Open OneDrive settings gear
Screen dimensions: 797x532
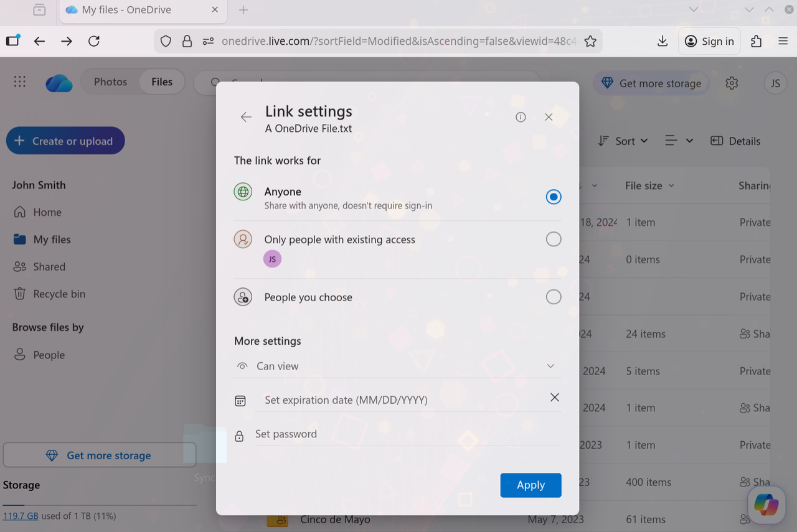coord(732,82)
